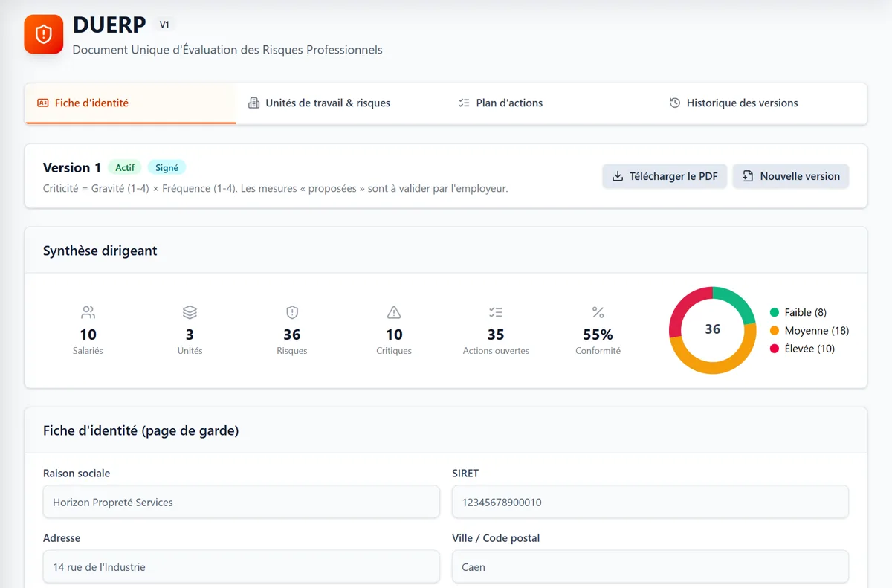Click the Synthèse dirigeant heading
The height and width of the screenshot is (588, 892).
(100, 251)
